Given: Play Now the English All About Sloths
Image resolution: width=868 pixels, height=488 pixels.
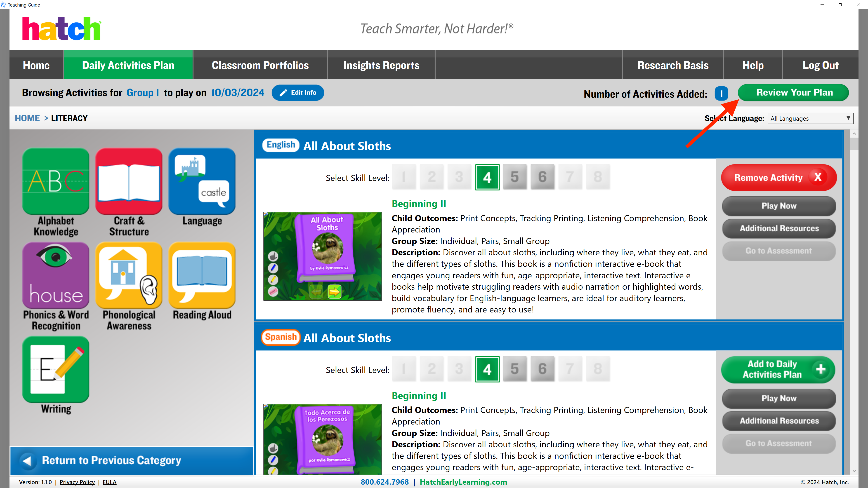Looking at the screenshot, I should click(x=779, y=206).
